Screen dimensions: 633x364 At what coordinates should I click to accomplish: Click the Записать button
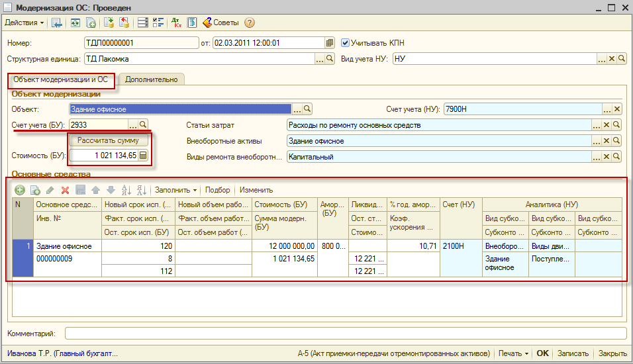573,353
